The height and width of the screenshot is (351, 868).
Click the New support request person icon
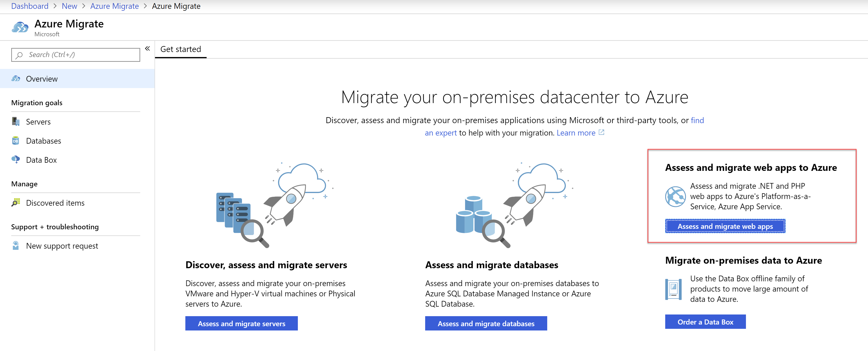16,246
